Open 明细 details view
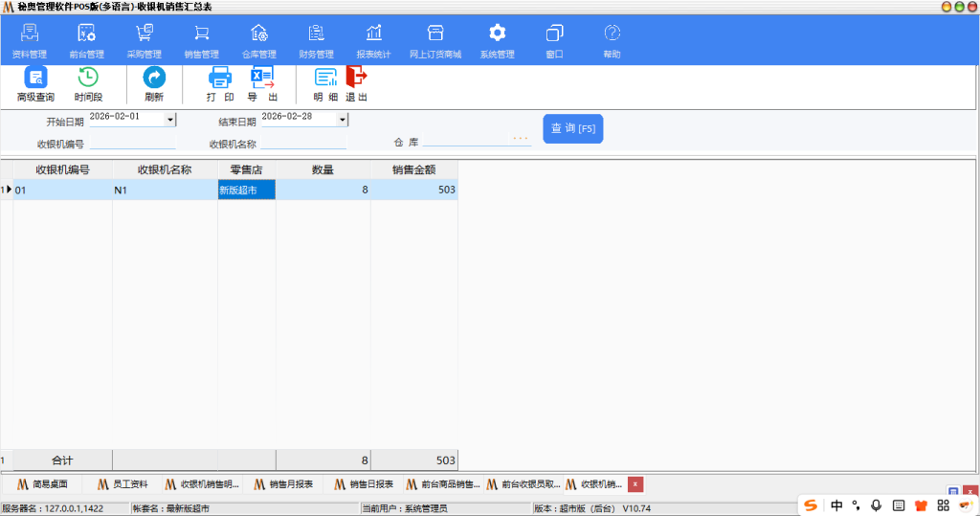Screen dimensions: 980x516 (x=325, y=84)
